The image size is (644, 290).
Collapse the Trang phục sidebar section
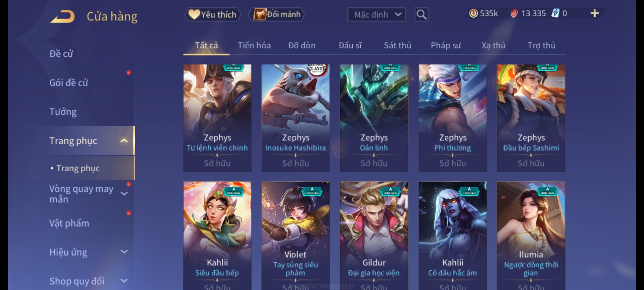coord(124,141)
